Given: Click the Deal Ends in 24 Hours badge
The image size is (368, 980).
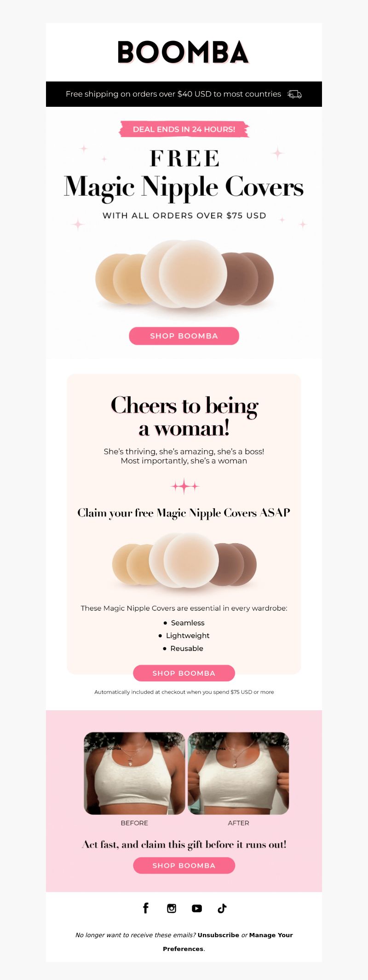Looking at the screenshot, I should pos(184,129).
